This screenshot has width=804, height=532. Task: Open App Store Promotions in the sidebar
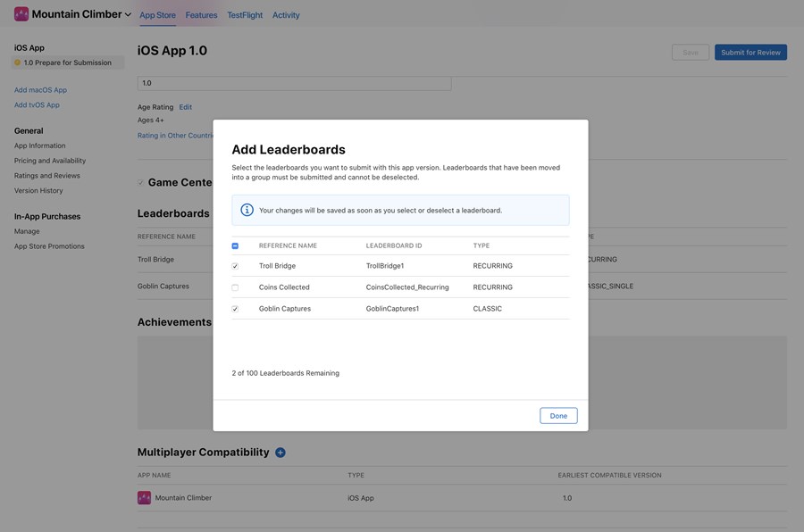click(x=49, y=246)
